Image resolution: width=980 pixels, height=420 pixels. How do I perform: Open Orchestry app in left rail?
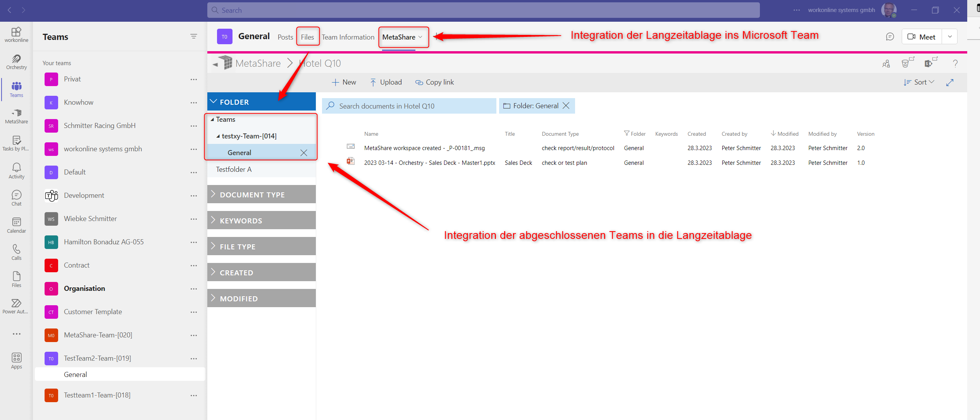(16, 62)
